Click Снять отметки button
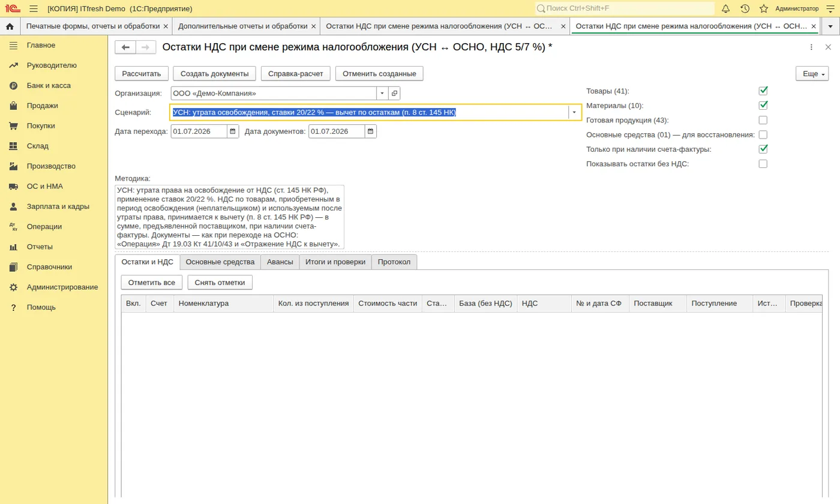This screenshot has width=840, height=504. point(220,282)
